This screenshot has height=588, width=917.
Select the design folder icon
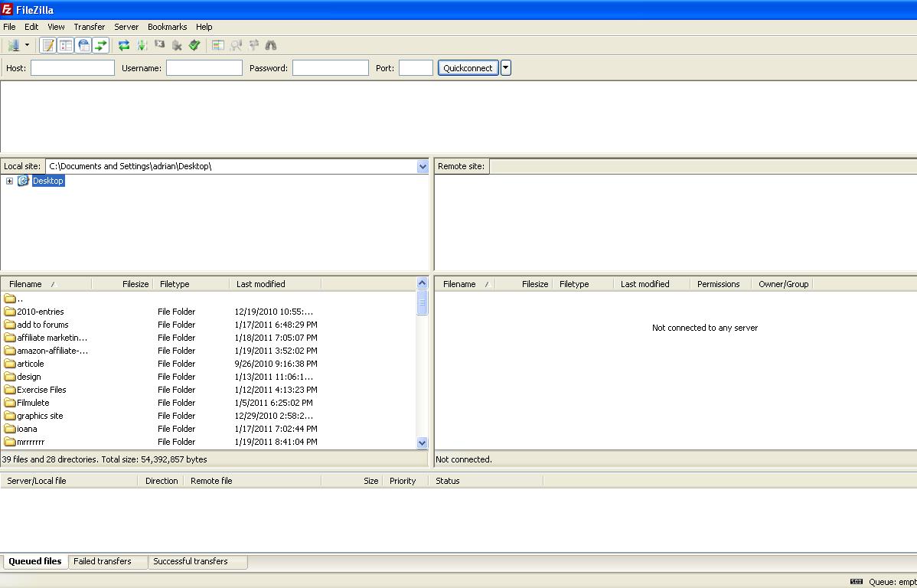pos(9,377)
